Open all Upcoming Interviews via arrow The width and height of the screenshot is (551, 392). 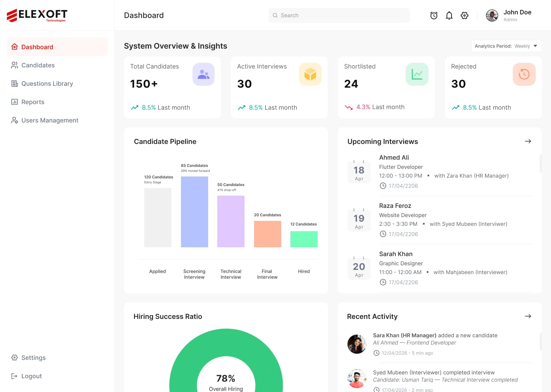pos(528,141)
